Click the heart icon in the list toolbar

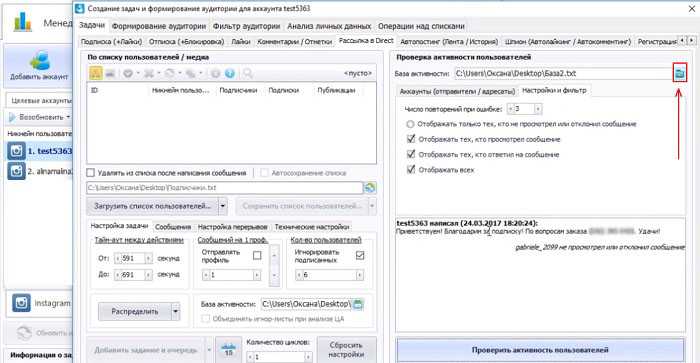pyautogui.click(x=128, y=73)
